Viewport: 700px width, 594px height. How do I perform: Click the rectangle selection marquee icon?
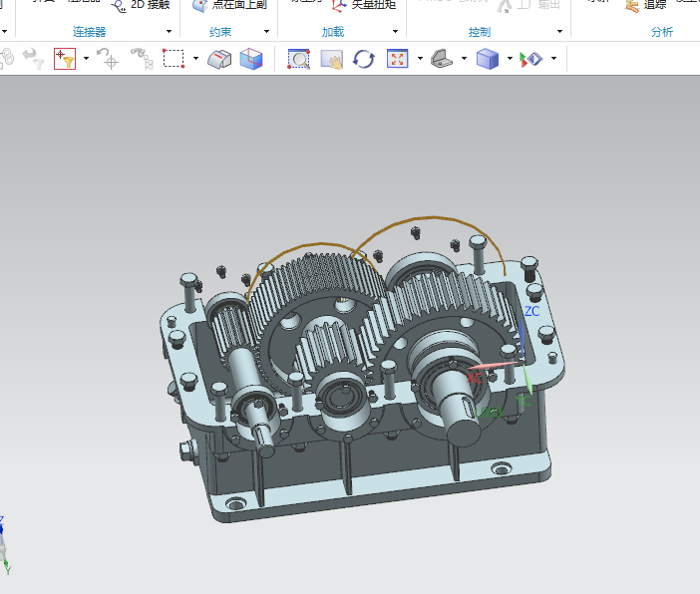click(x=174, y=59)
